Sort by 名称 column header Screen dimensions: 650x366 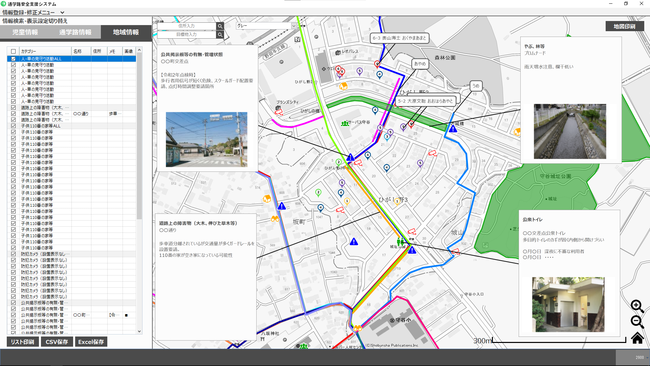click(81, 51)
